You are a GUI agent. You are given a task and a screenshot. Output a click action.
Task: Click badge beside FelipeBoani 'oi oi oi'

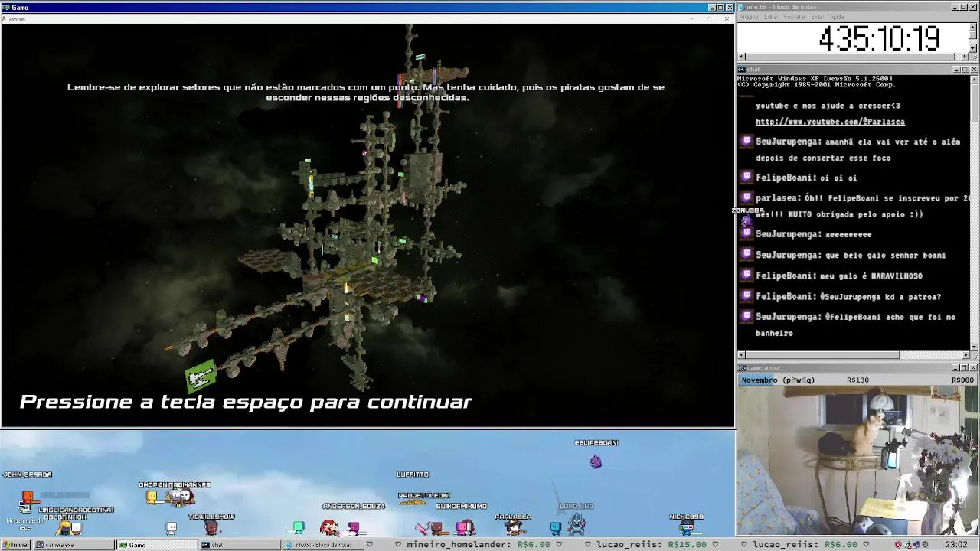(x=746, y=178)
